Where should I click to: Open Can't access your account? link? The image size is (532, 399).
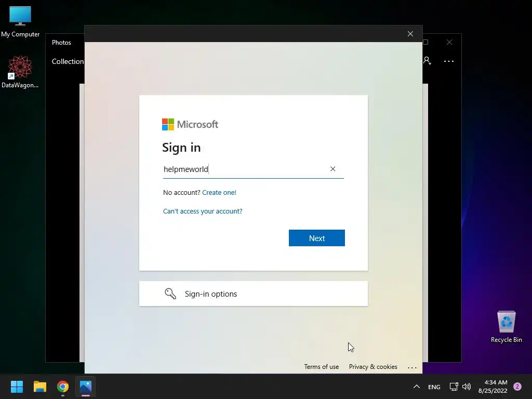(x=203, y=211)
